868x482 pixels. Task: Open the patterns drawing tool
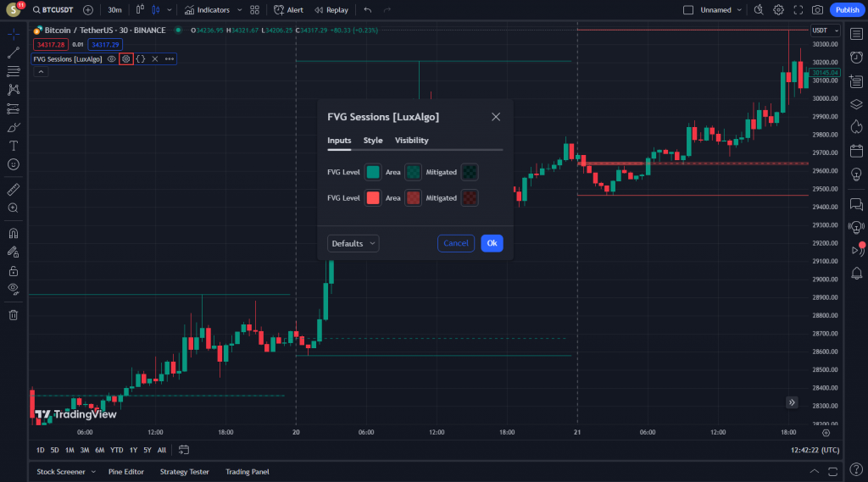click(14, 90)
